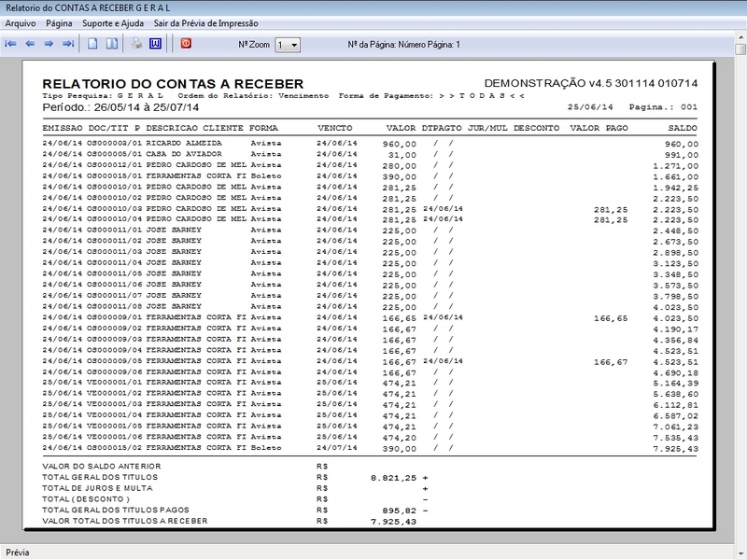Switch to two-page view icon
Viewport: 747px width, 560px height.
tap(111, 44)
